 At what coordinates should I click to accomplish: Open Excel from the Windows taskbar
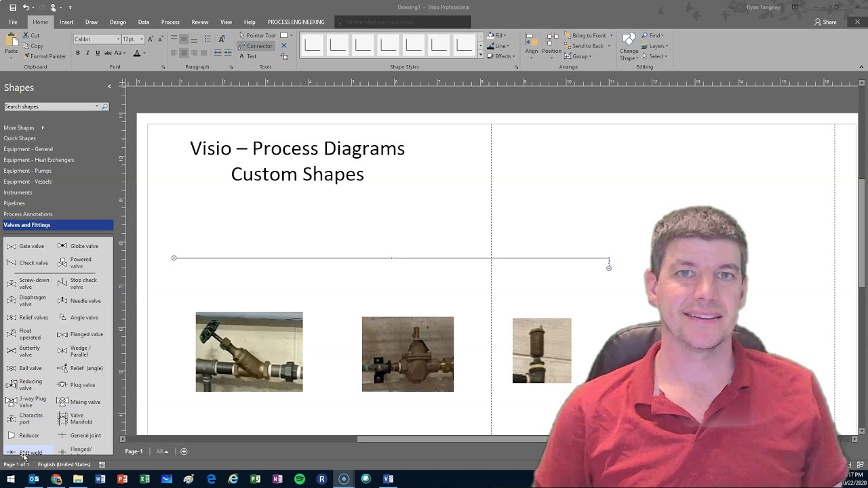pyautogui.click(x=144, y=479)
